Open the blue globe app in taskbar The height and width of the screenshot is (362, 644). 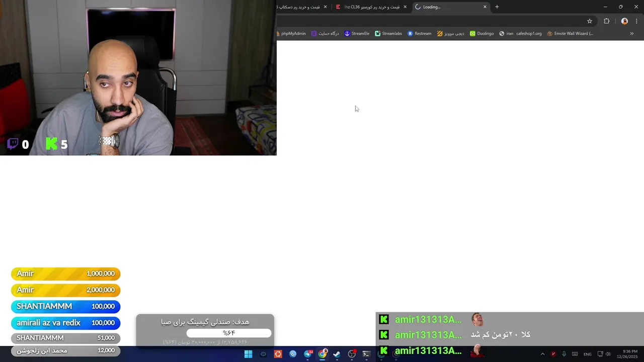(x=293, y=354)
